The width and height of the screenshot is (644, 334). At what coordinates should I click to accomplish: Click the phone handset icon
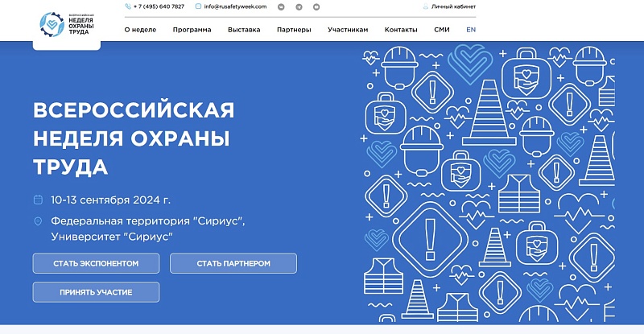[x=127, y=6]
